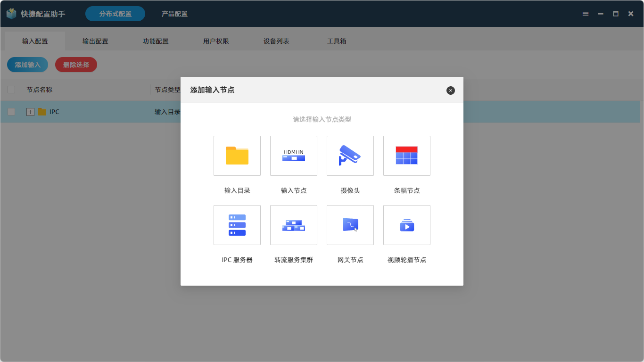Pick the 网关节点 gateway icon
The height and width of the screenshot is (362, 644).
click(350, 225)
